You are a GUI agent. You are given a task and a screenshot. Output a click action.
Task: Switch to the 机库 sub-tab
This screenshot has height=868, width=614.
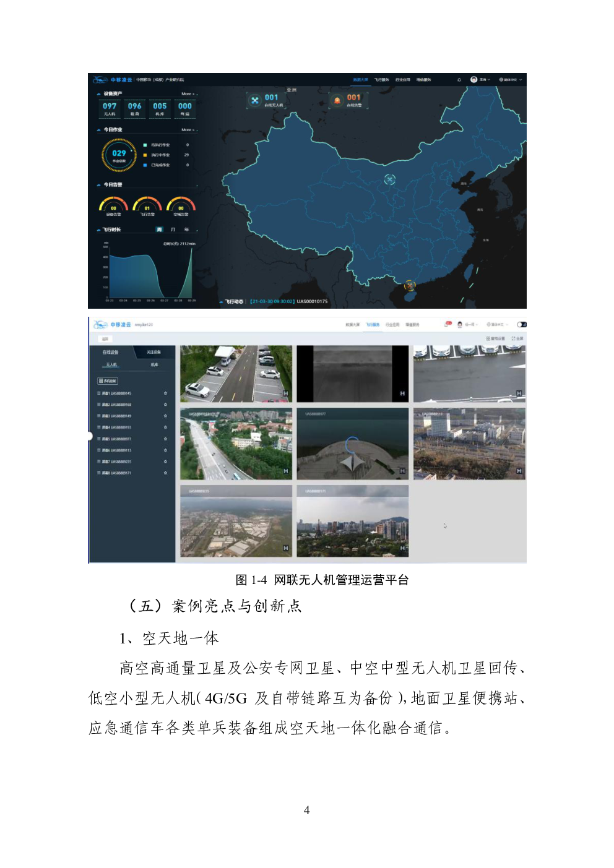point(154,364)
